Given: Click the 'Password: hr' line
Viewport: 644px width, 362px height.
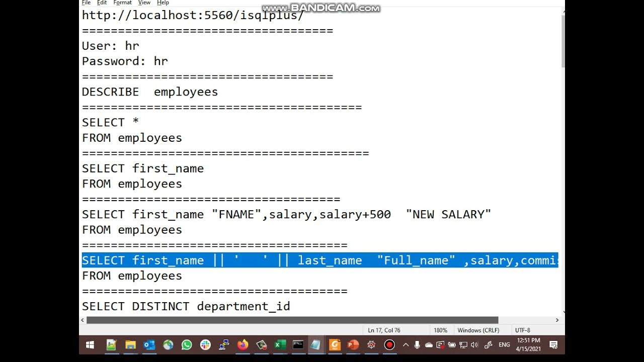Looking at the screenshot, I should click(x=125, y=61).
